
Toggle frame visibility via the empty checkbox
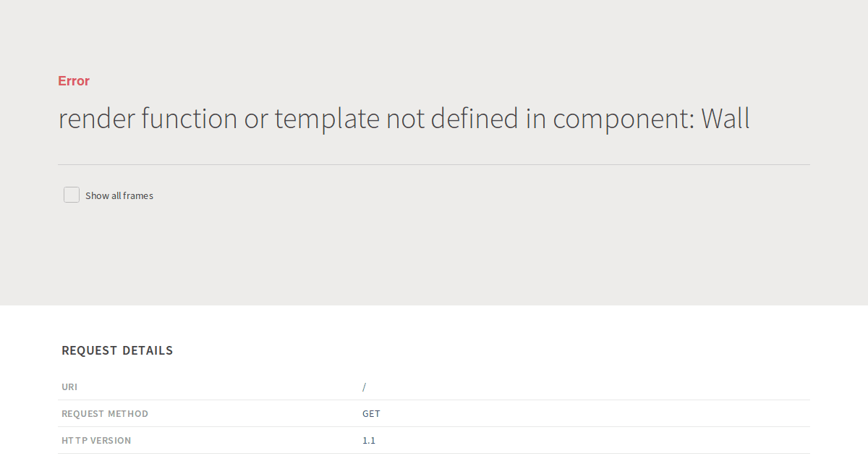pos(71,194)
